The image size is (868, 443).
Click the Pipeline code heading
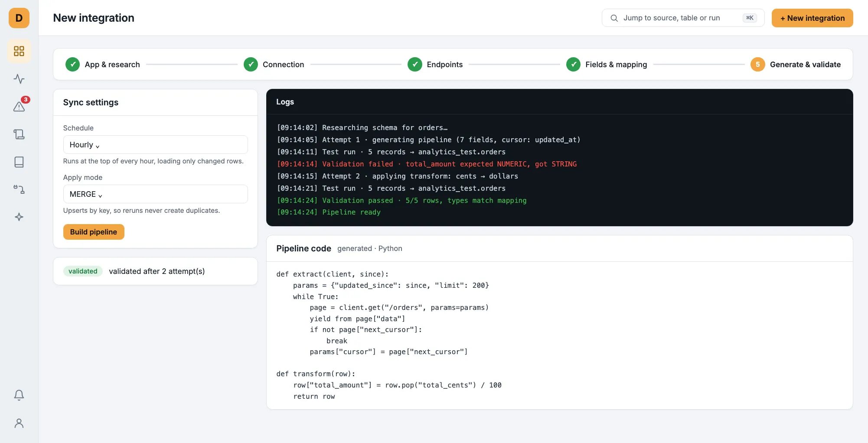[x=303, y=248]
